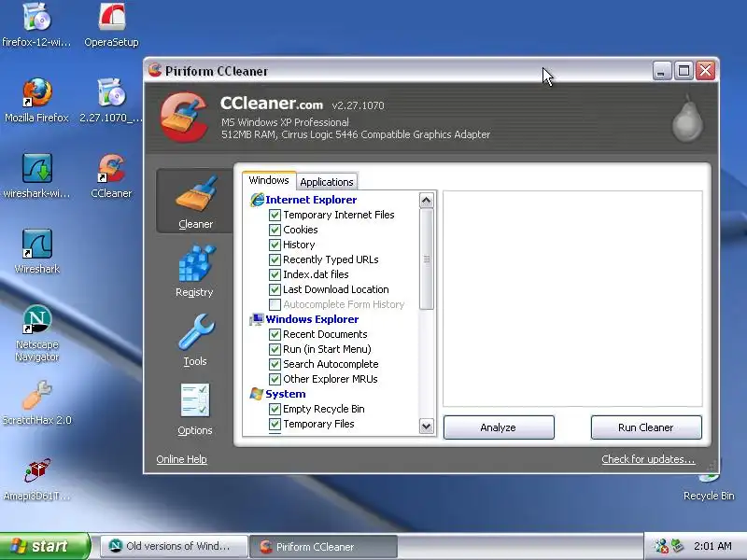Click the Run Cleaner button
Viewport: 747px width, 560px height.
coord(646,427)
